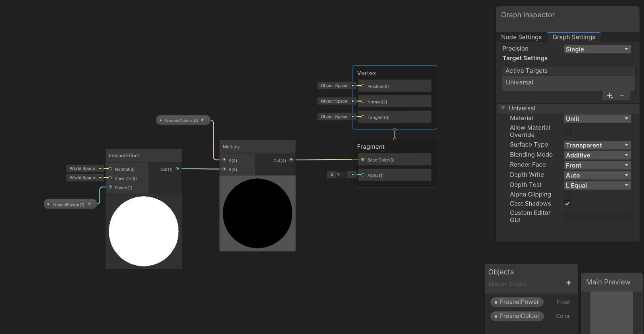Click the Multiply node B(4) input port
The width and height of the screenshot is (644, 334).
point(224,169)
